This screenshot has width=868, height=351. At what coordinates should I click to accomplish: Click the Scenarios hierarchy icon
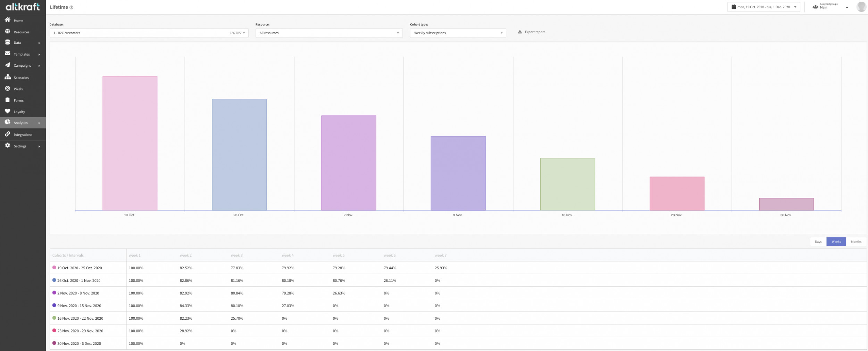pyautogui.click(x=7, y=77)
